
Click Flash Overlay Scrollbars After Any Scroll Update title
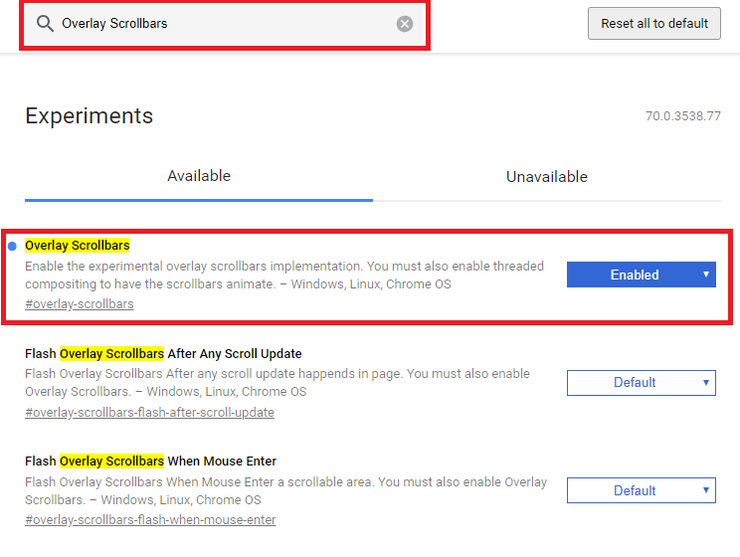pyautogui.click(x=163, y=353)
